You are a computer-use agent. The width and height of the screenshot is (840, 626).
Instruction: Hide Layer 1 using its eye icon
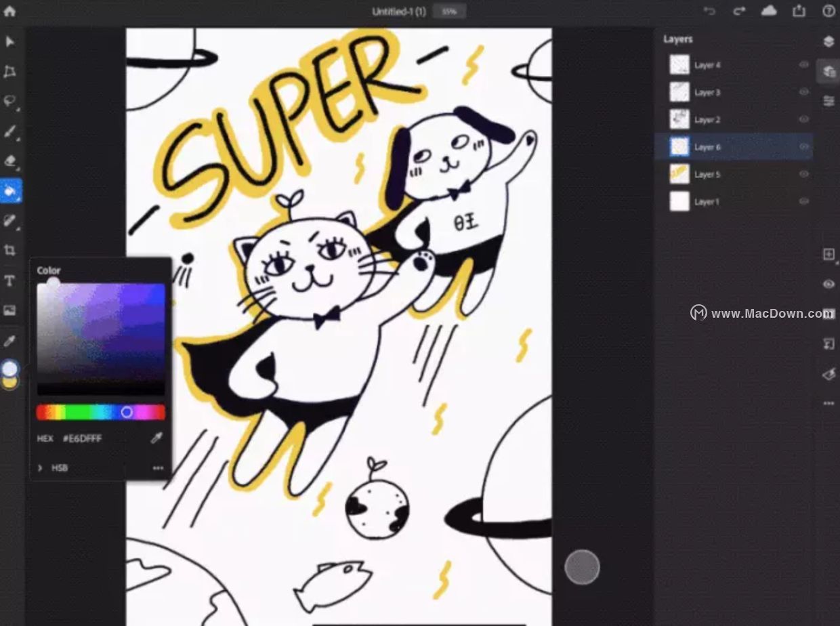[804, 201]
